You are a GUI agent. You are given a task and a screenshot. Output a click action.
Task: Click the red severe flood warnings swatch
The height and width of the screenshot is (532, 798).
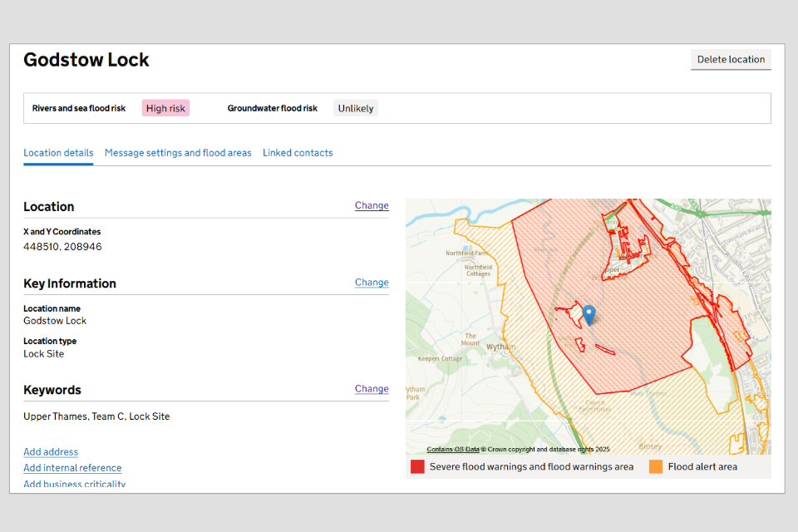point(417,467)
